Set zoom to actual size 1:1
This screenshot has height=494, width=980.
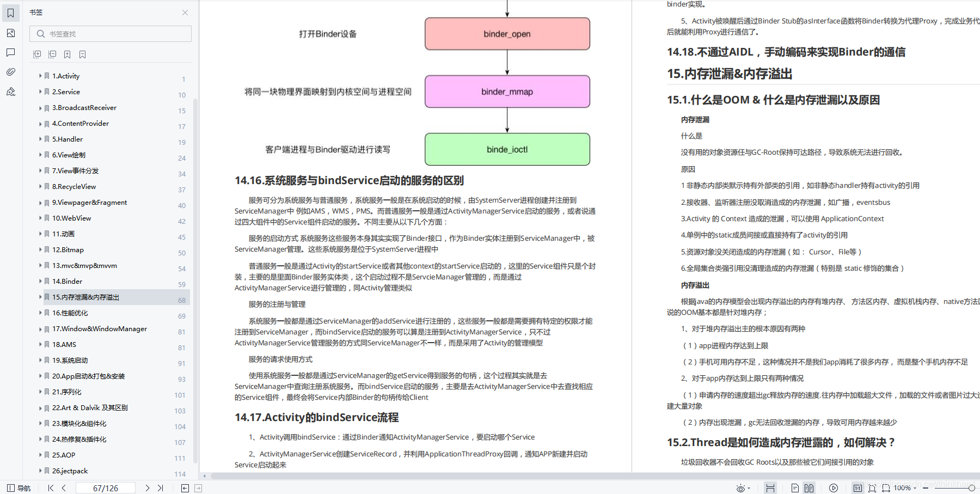coord(857,488)
